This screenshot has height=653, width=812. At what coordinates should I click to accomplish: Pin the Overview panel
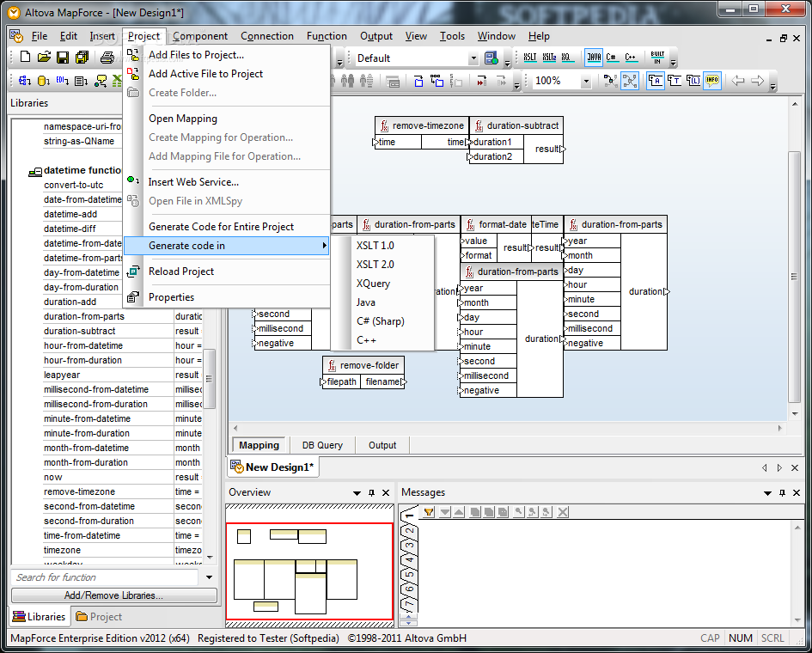(371, 493)
